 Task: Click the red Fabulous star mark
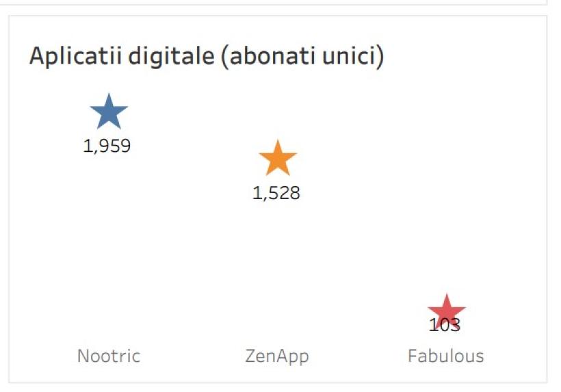(446, 311)
